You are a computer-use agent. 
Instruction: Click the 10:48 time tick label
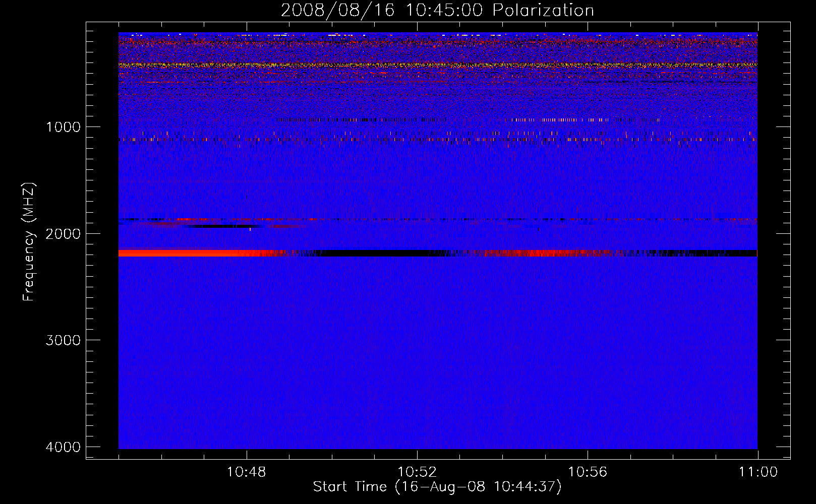click(246, 472)
